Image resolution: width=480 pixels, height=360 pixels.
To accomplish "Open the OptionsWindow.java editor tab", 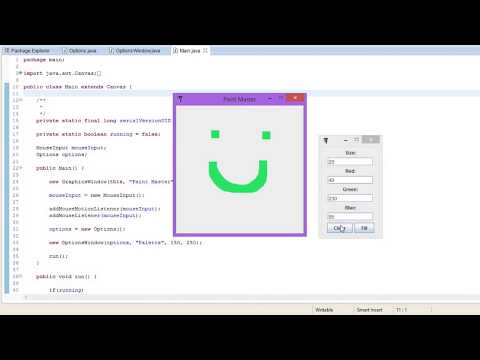I will pyautogui.click(x=135, y=51).
